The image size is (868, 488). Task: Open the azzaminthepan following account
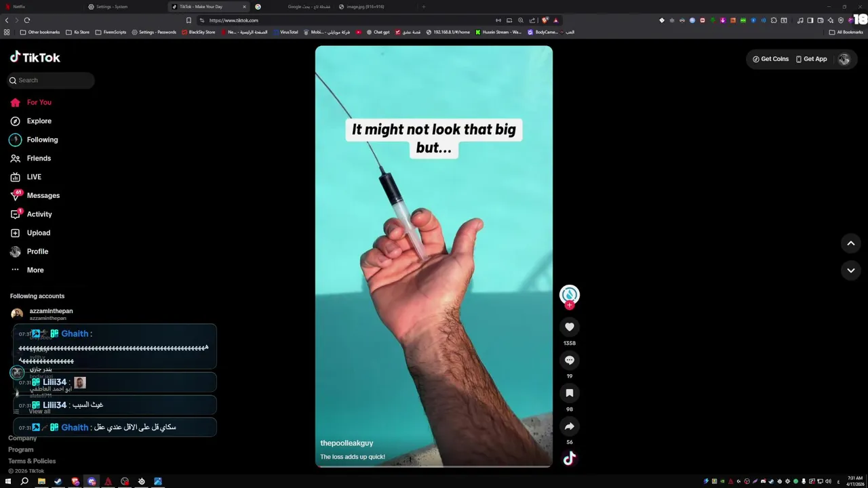tap(42, 314)
